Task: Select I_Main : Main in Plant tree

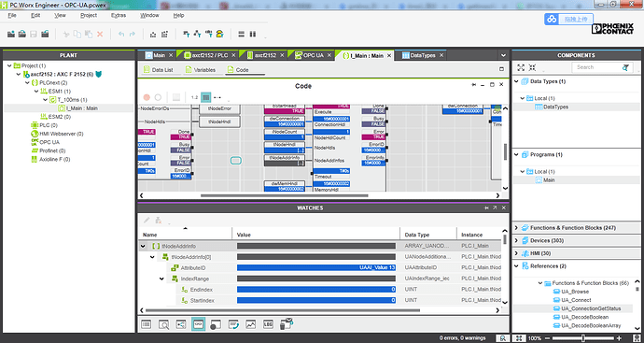Action: click(x=78, y=108)
